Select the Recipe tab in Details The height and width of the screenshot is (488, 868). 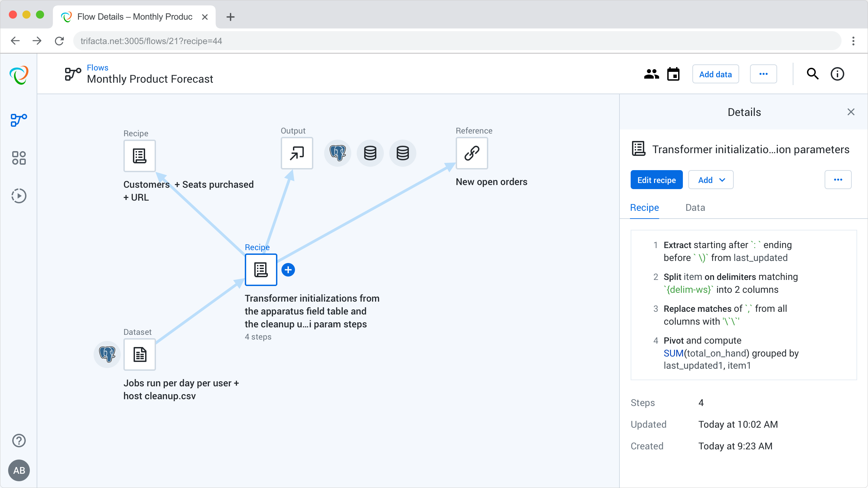point(644,208)
